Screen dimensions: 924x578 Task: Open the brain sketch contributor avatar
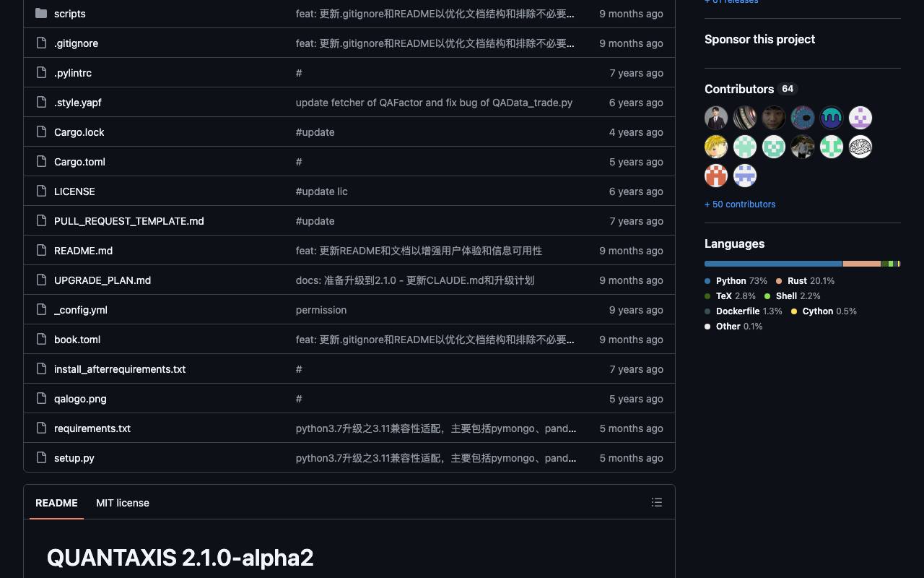[x=860, y=147]
